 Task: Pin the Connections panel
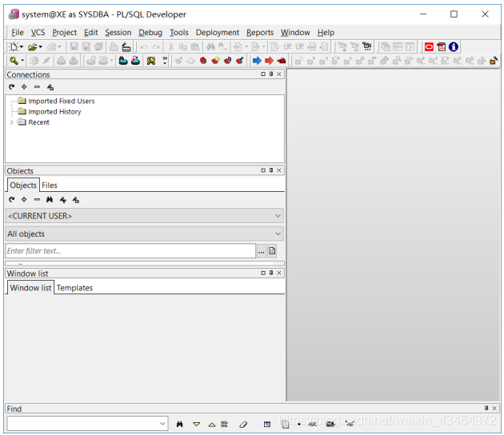coord(271,74)
